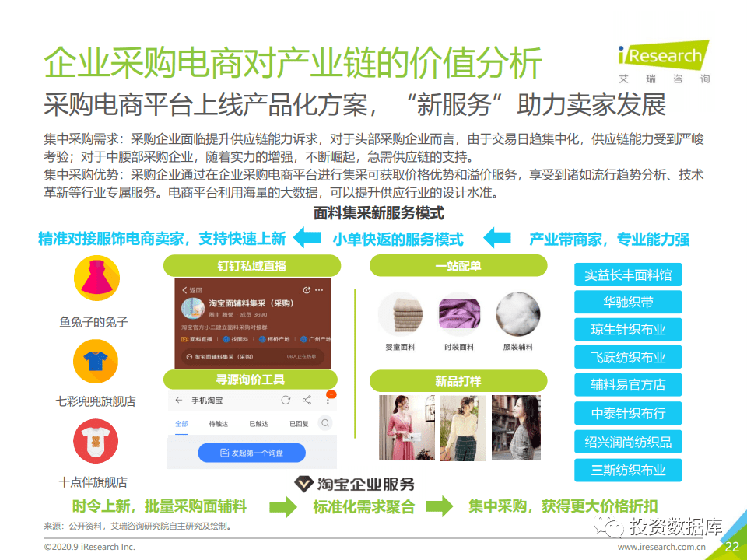Viewport: 747px width, 560px height.
Task: Click the 时装面料 purple fabric thumbnail
Action: point(459,315)
